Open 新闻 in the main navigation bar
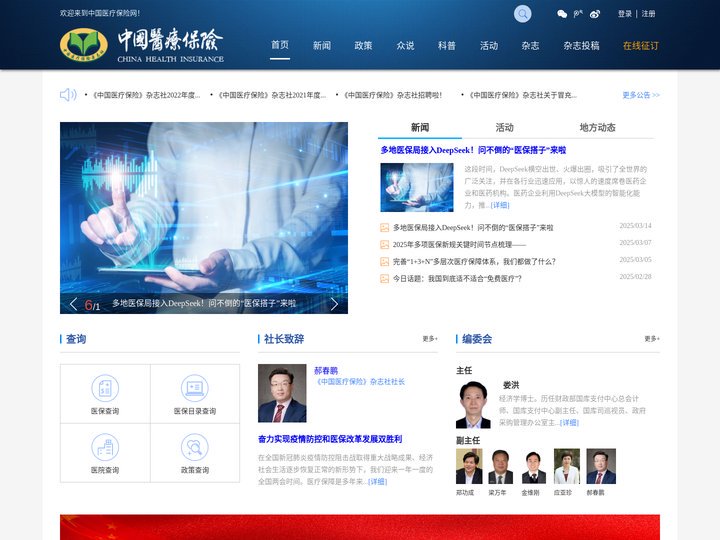 (x=322, y=45)
